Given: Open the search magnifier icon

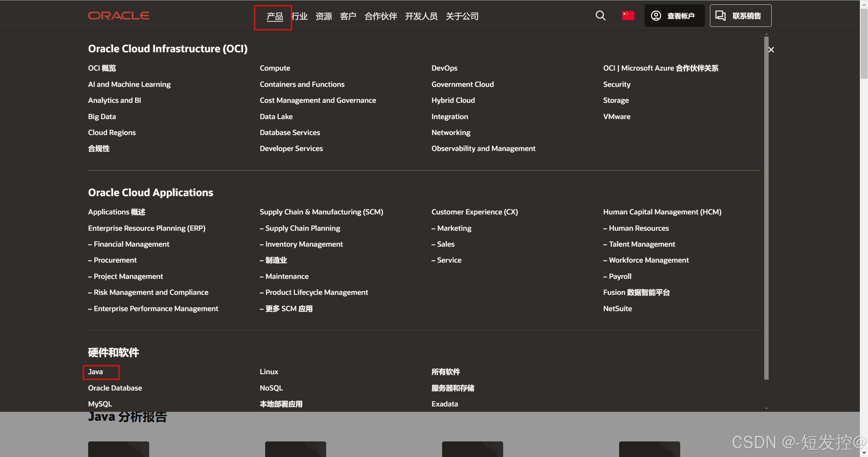Looking at the screenshot, I should (x=600, y=16).
